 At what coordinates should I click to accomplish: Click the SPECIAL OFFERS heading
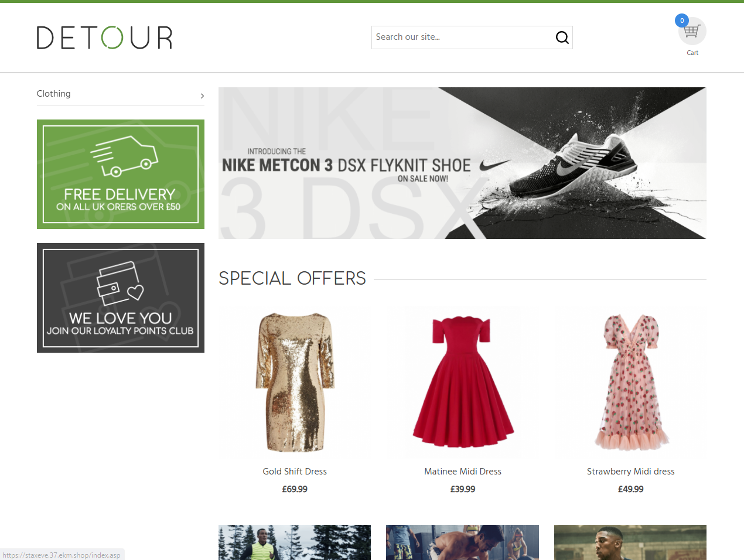[x=292, y=278]
